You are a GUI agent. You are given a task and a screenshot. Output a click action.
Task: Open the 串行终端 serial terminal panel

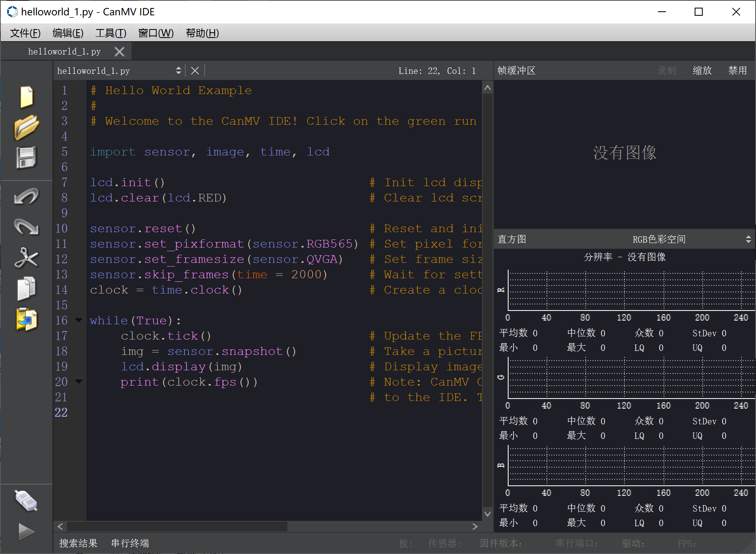(130, 543)
